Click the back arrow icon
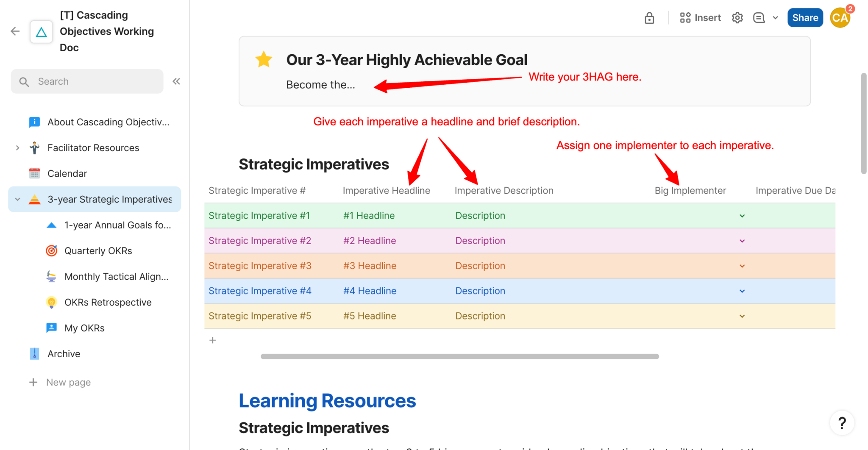868x450 pixels. [15, 31]
